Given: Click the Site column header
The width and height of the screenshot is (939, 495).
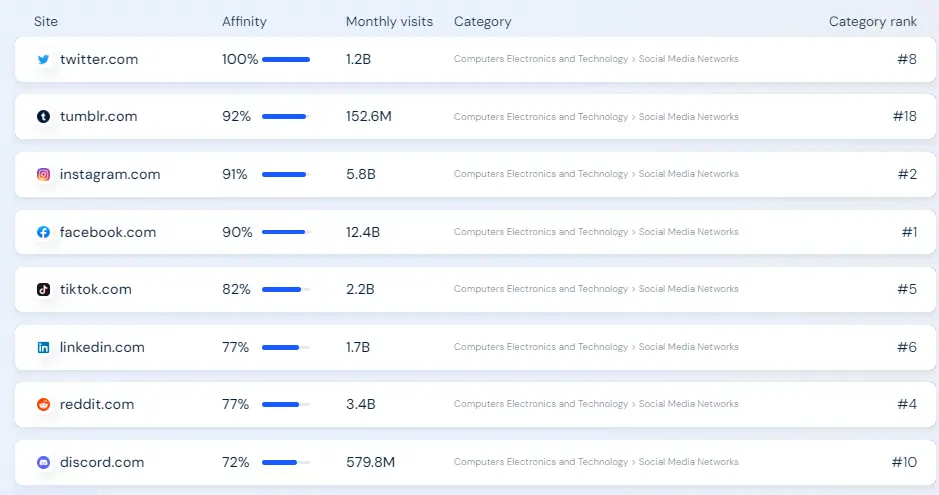Looking at the screenshot, I should [45, 22].
